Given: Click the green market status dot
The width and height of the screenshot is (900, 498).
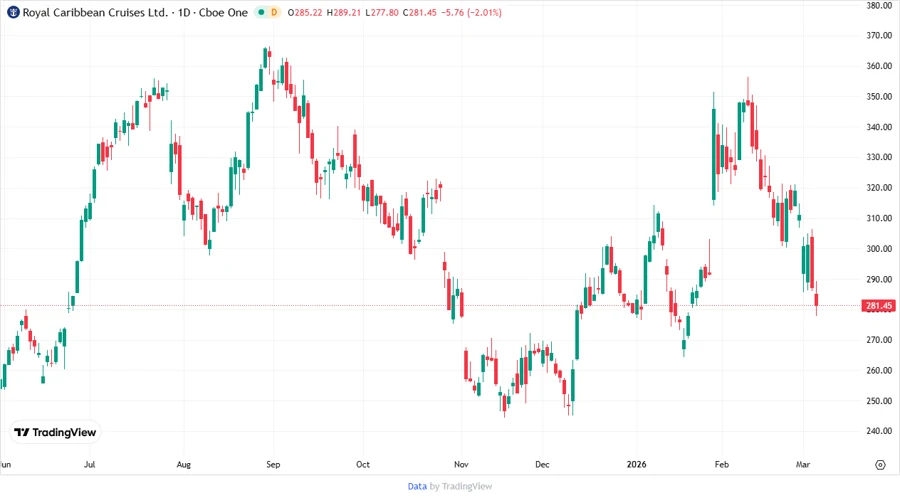Looking at the screenshot, I should point(261,12).
